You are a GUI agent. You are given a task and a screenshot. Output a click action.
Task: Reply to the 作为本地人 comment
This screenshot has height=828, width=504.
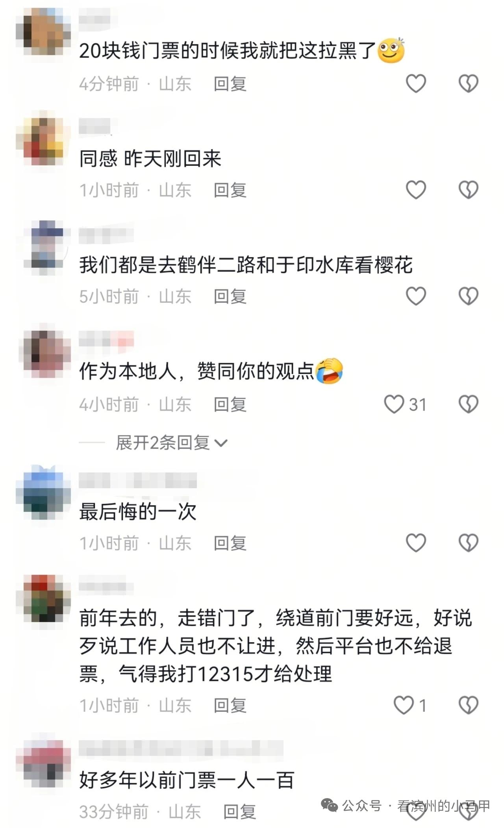(230, 404)
